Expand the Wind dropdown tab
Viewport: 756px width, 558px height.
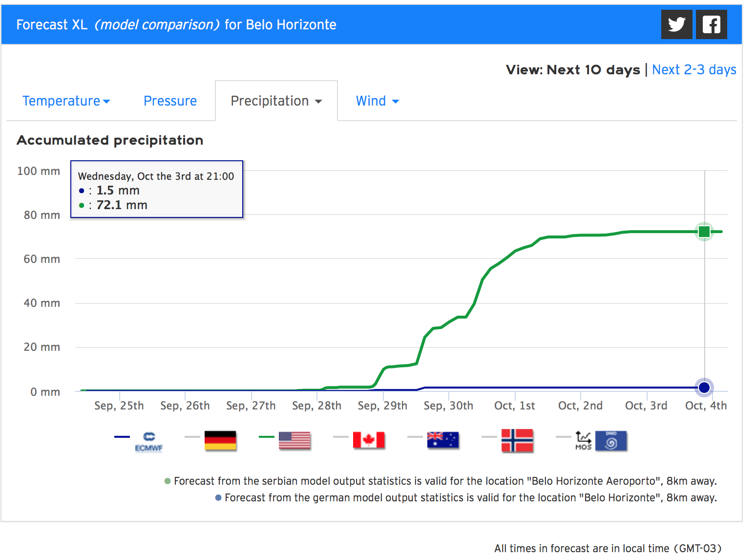[377, 101]
